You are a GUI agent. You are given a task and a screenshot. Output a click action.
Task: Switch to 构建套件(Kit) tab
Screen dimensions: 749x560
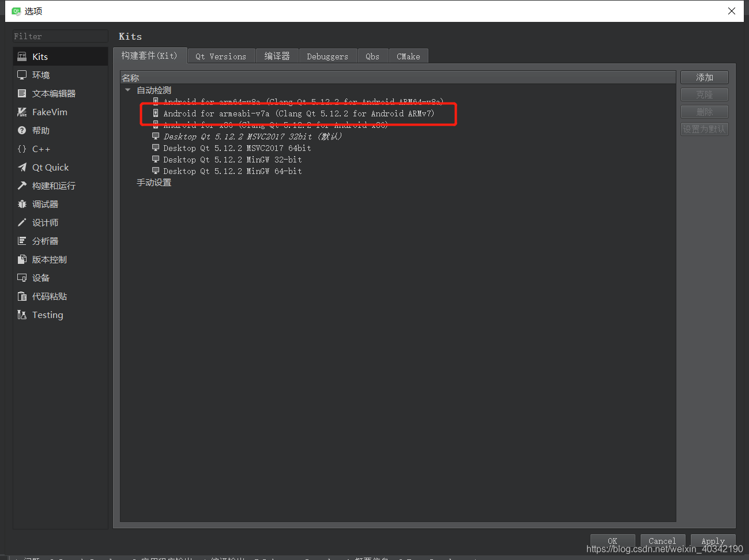coord(150,55)
